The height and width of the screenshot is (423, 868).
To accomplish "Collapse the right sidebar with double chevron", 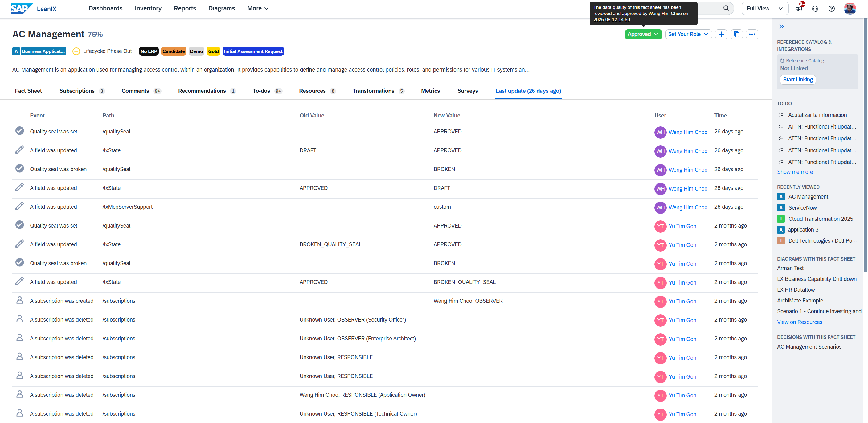I will [781, 26].
